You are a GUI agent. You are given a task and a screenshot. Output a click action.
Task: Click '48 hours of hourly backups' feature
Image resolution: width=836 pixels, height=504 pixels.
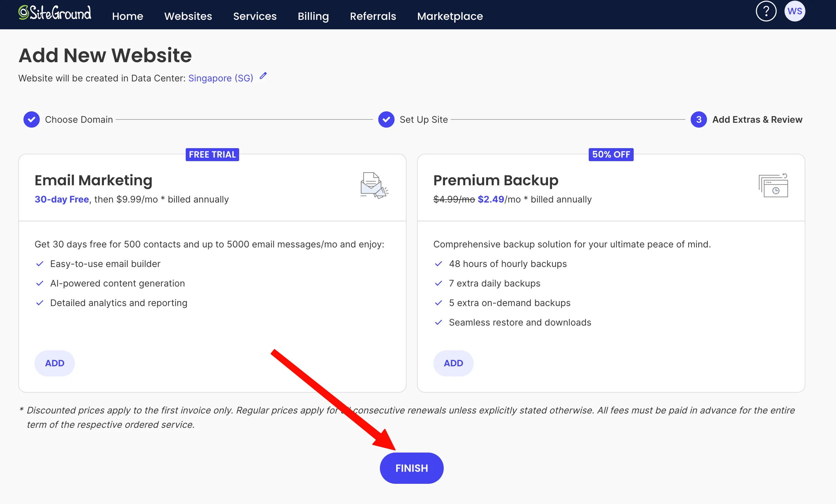[x=508, y=263]
